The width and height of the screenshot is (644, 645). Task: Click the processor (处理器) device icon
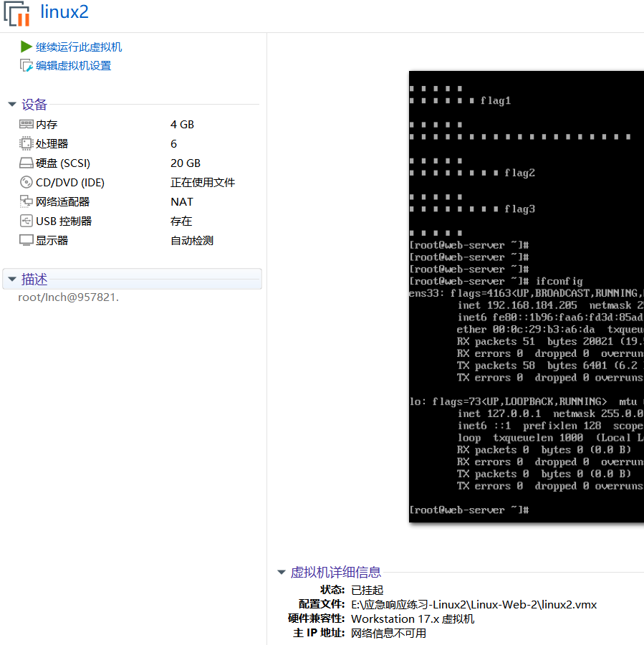27,143
